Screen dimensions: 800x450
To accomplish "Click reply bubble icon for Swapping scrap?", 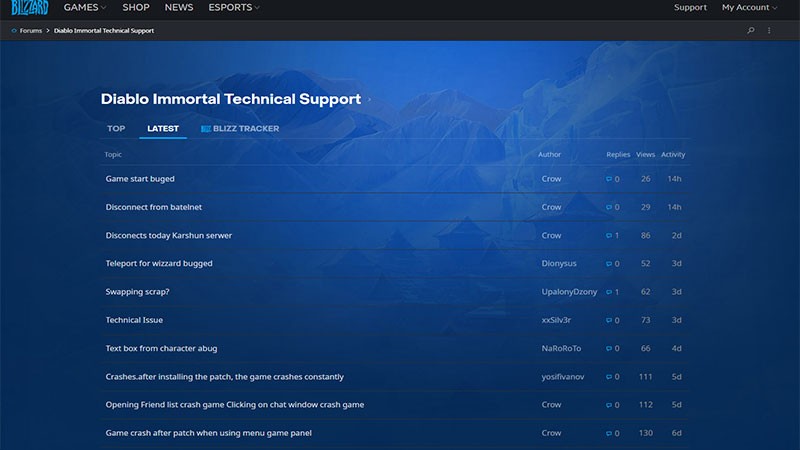I will [x=609, y=292].
